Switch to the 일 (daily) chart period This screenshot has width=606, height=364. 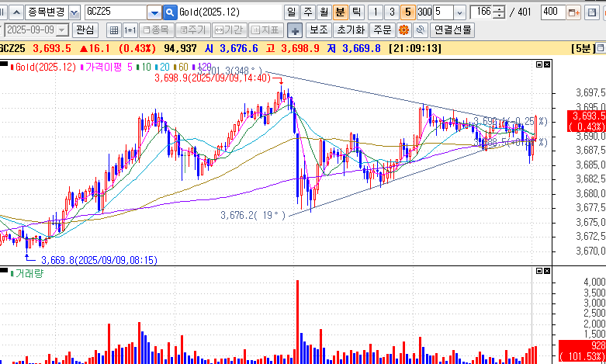(x=291, y=12)
